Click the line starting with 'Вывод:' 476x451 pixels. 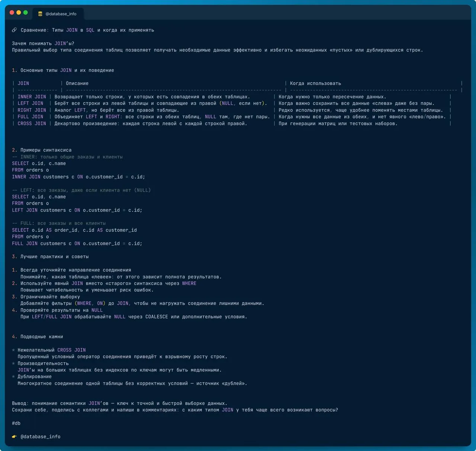[x=119, y=403]
